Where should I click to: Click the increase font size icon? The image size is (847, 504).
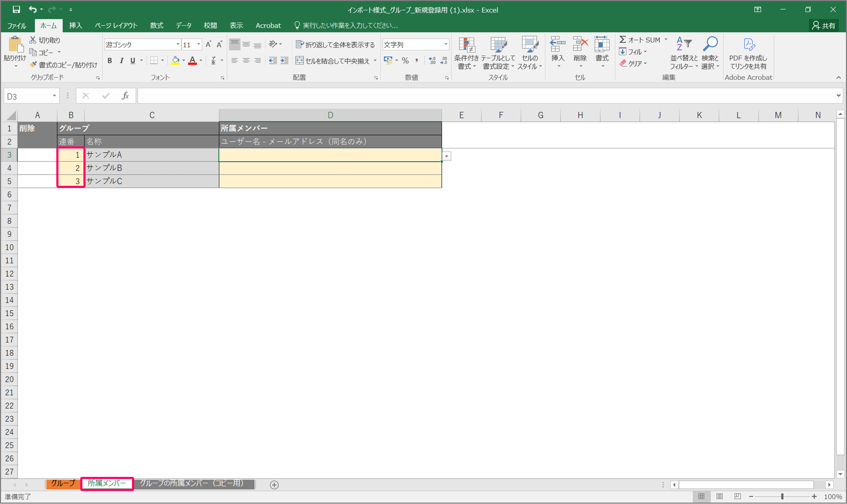point(208,44)
